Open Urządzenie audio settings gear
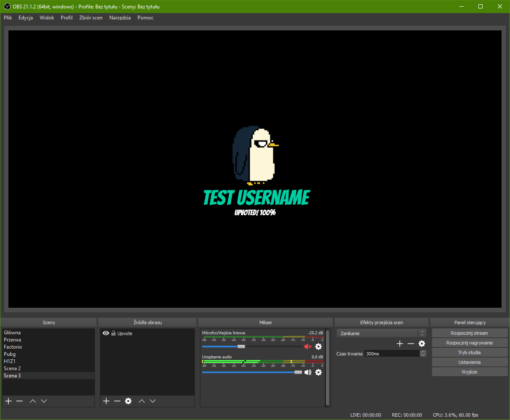The image size is (510, 420). [x=318, y=372]
